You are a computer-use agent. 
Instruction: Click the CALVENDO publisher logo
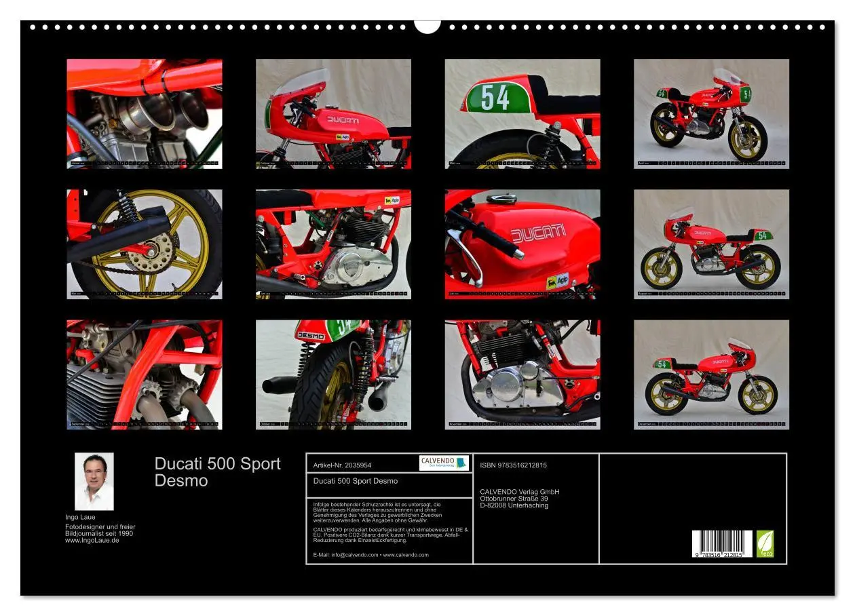pos(444,463)
